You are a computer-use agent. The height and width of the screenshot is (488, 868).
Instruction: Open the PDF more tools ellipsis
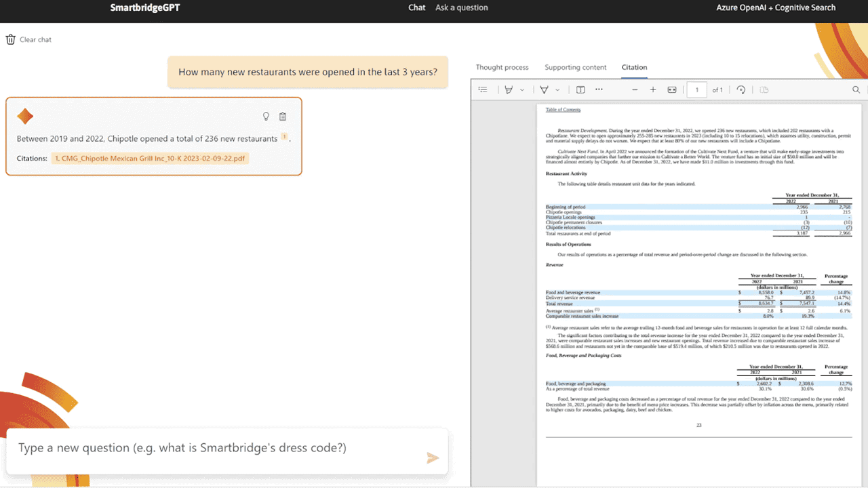pyautogui.click(x=599, y=89)
